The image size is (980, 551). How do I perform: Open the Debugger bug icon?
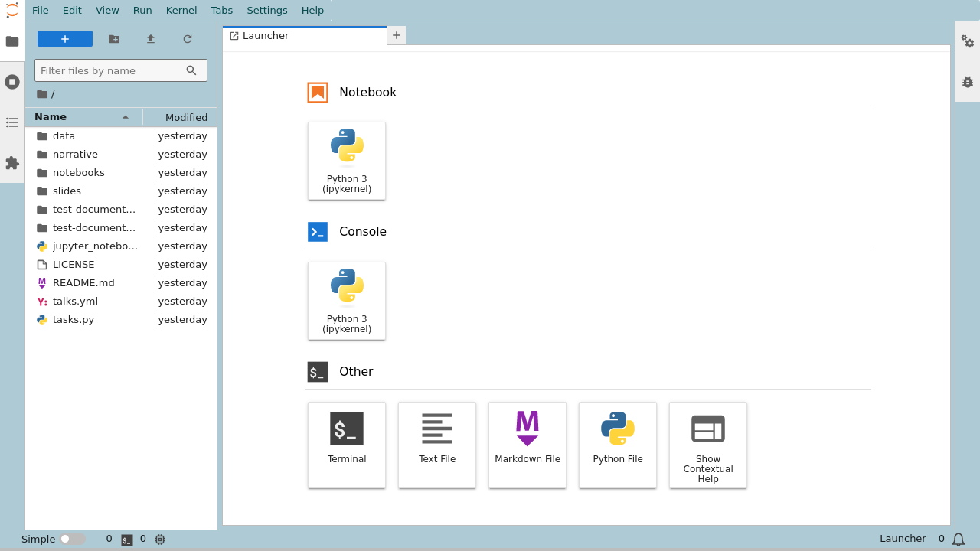click(968, 82)
